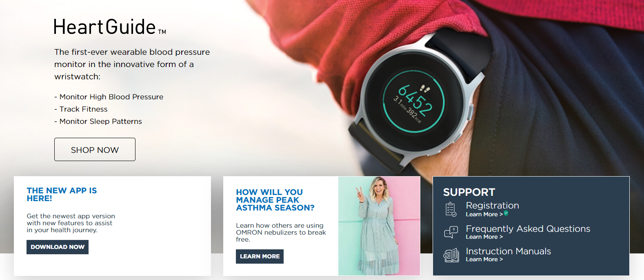The width and height of the screenshot is (644, 280).
Task: Open Learn More under Instruction Manuals
Action: pos(484,259)
